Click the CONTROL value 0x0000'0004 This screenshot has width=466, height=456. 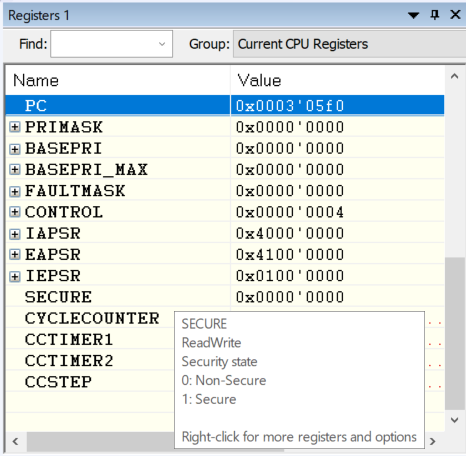pos(290,212)
